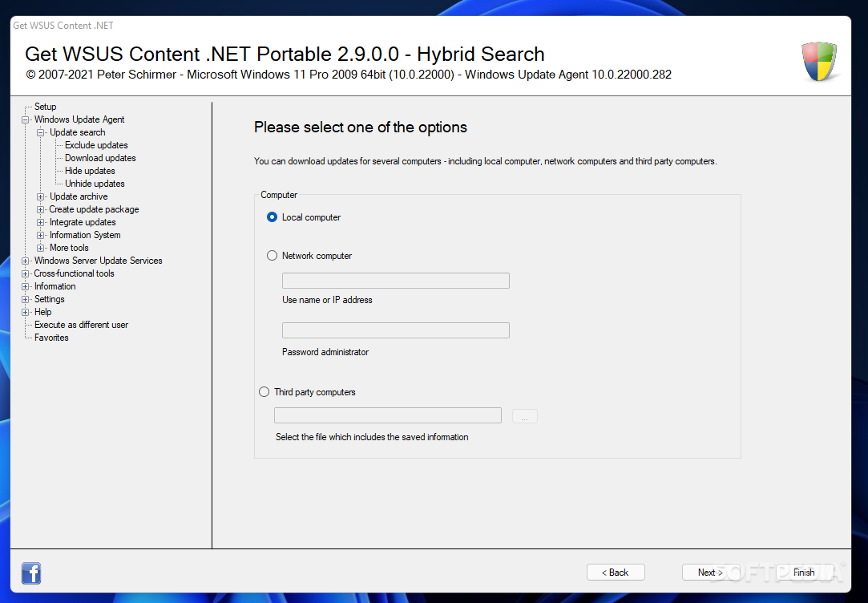Select Unhide updates tree item
Viewport: 868px width, 603px height.
point(95,184)
